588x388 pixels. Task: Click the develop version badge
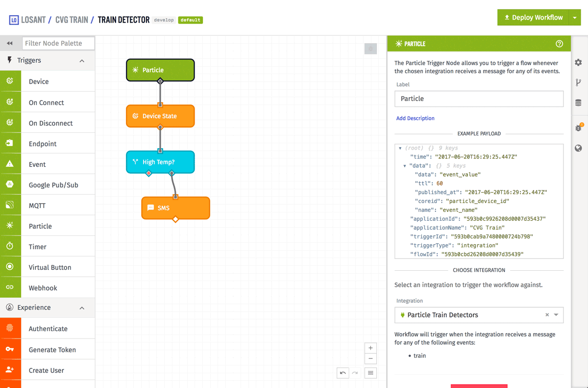pos(164,20)
